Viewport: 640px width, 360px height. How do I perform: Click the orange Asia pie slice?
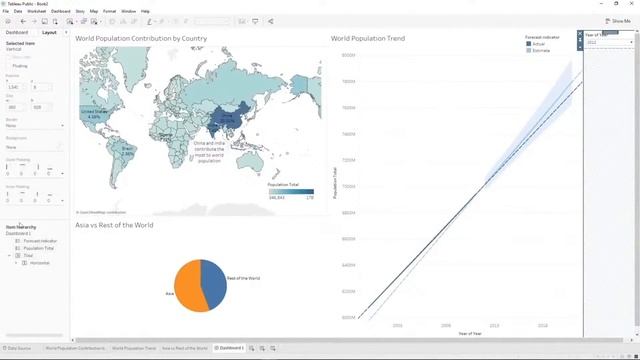[189, 286]
